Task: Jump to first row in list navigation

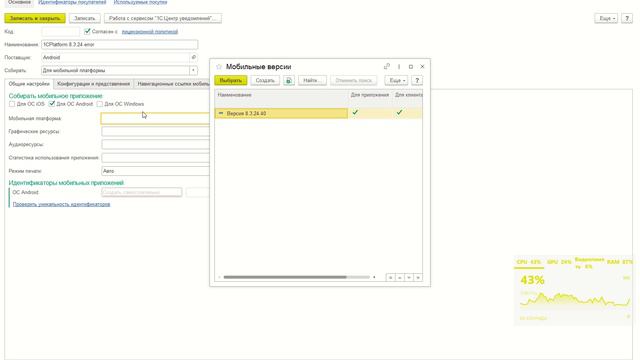Action: tap(391, 278)
